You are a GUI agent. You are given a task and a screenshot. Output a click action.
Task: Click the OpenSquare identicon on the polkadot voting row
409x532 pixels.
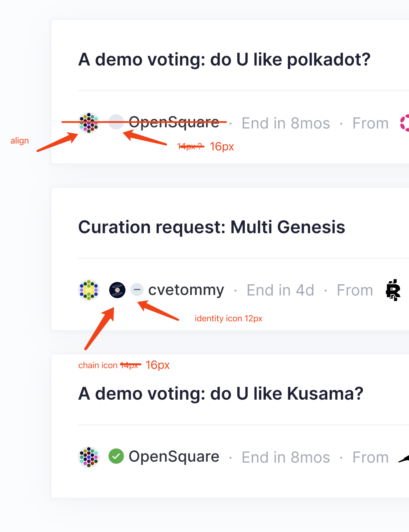coord(88,123)
